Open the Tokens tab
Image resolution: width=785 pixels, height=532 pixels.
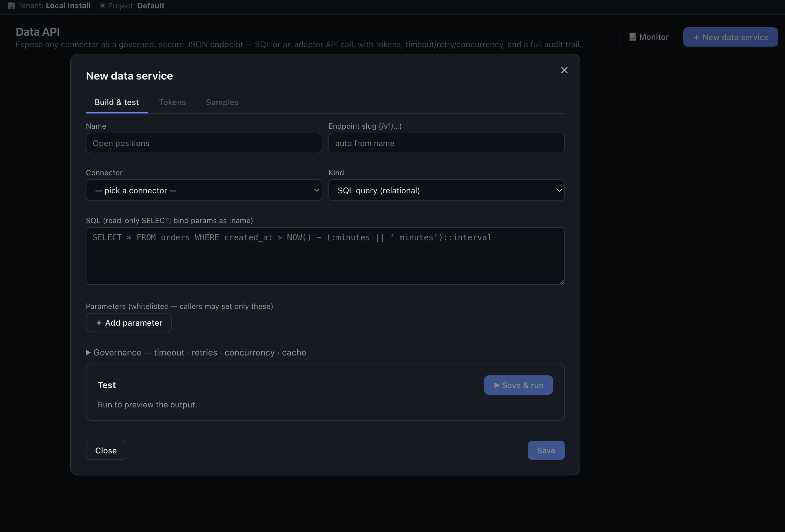172,102
